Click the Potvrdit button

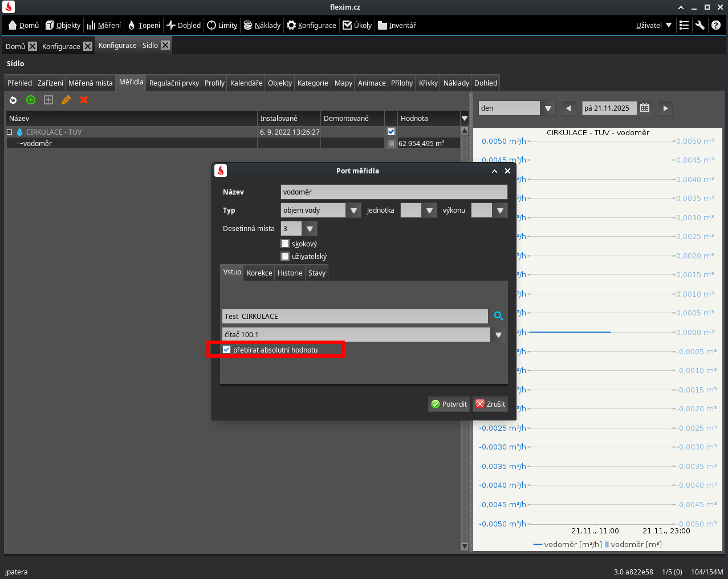pyautogui.click(x=449, y=404)
